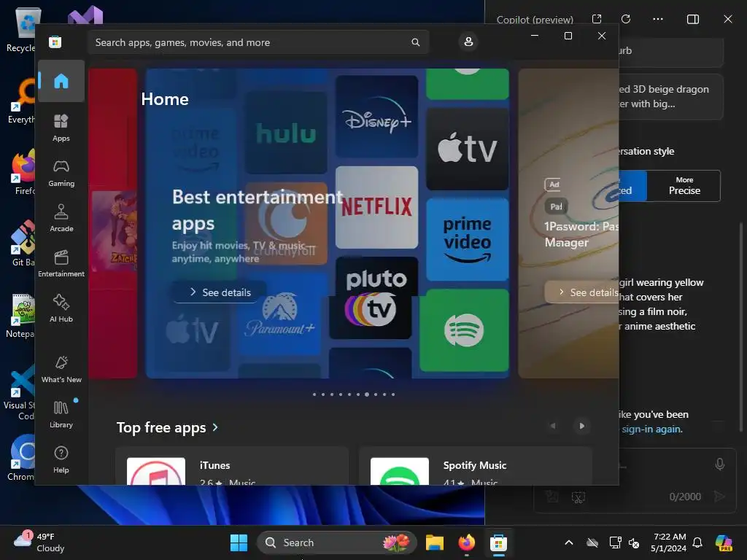
Task: Click the Store search box
Action: (x=258, y=42)
